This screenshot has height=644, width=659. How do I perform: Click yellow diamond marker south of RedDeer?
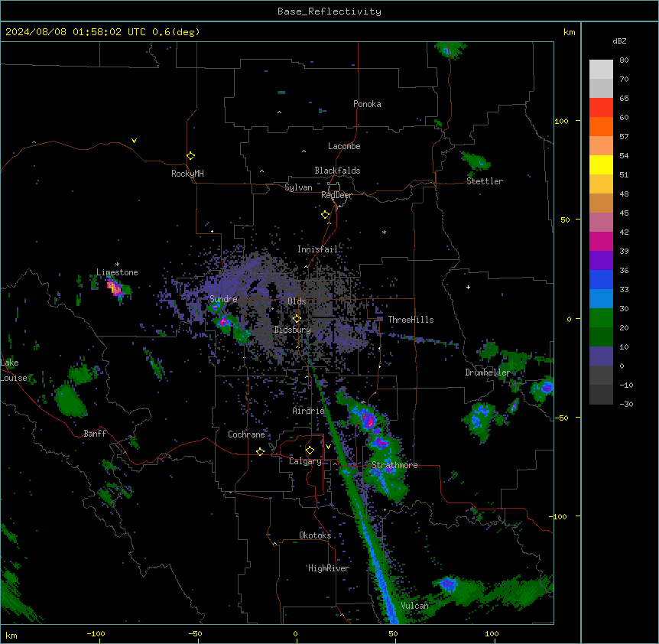coord(325,215)
